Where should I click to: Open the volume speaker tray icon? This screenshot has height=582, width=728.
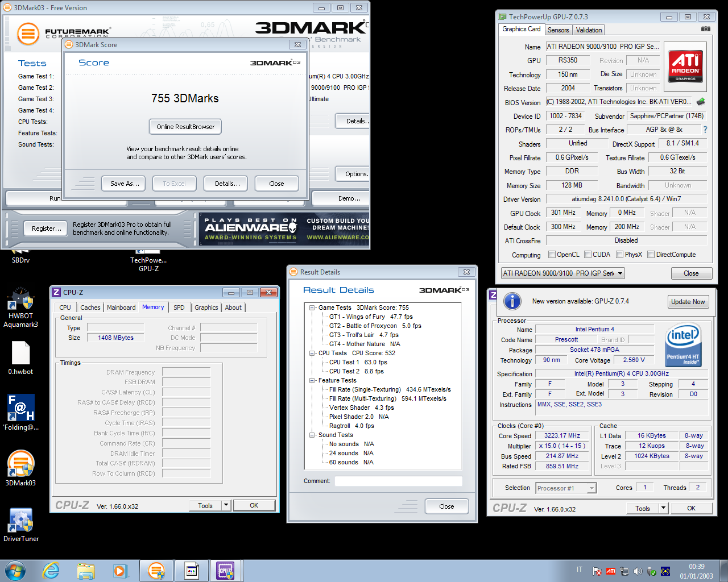638,571
